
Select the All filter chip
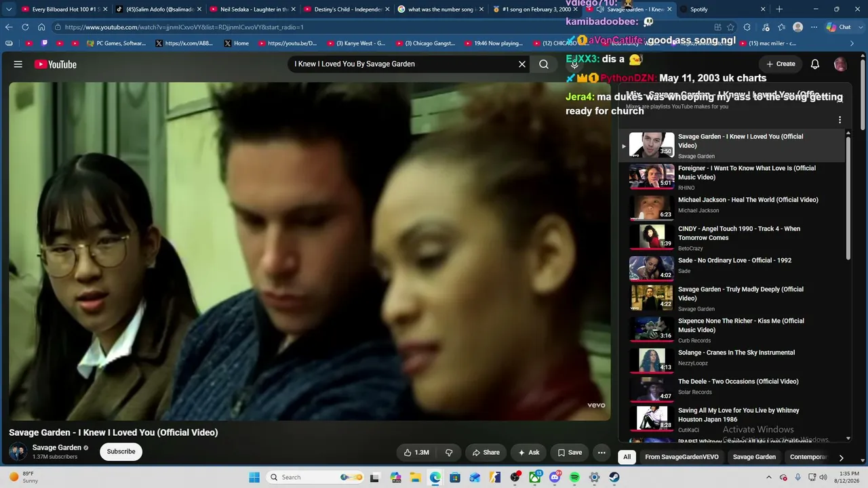click(627, 457)
